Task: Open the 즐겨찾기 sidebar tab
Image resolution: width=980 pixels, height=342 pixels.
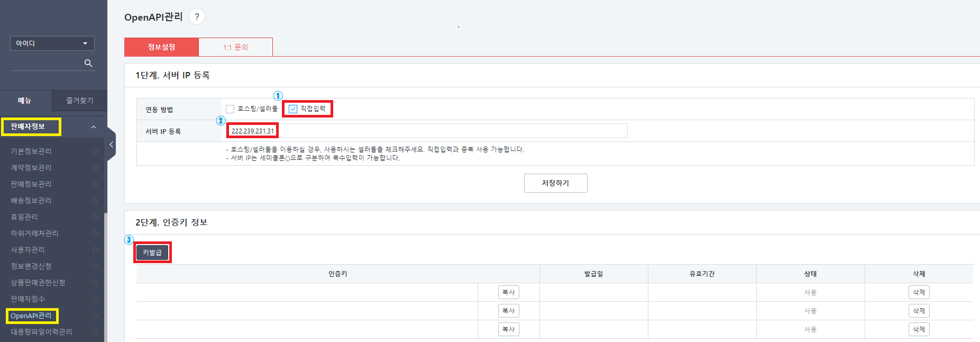Action: pyautogui.click(x=79, y=101)
